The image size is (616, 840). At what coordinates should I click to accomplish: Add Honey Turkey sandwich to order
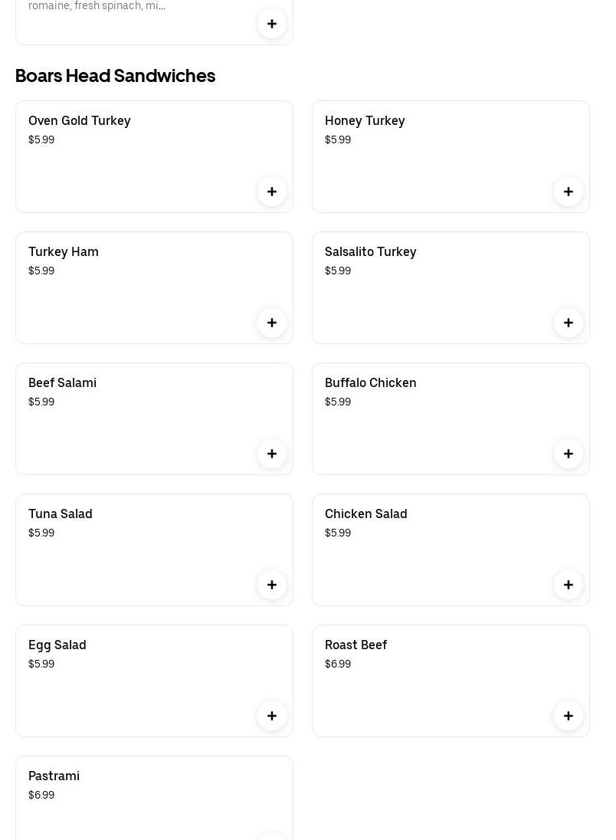point(568,192)
